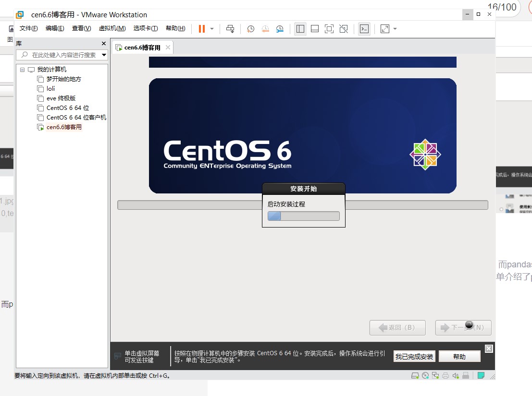Open the snapshot manager icon
The width and height of the screenshot is (532, 396).
[280, 29]
